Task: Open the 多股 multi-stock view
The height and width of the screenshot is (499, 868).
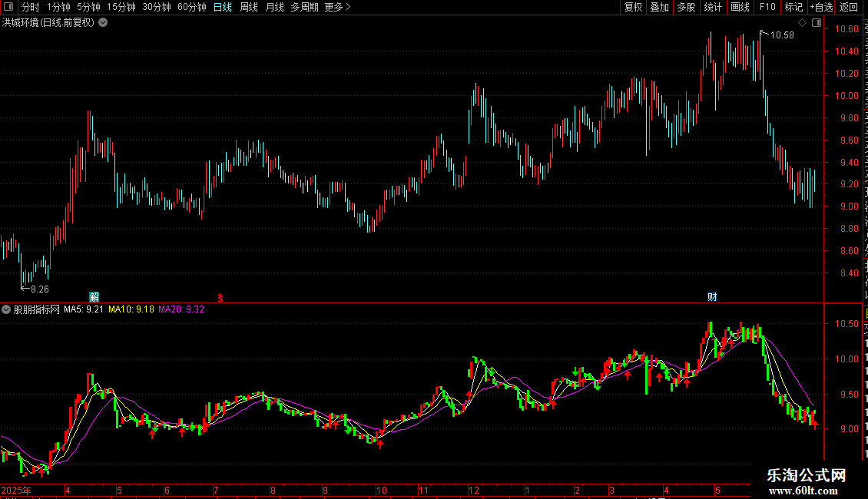Action: pos(687,7)
